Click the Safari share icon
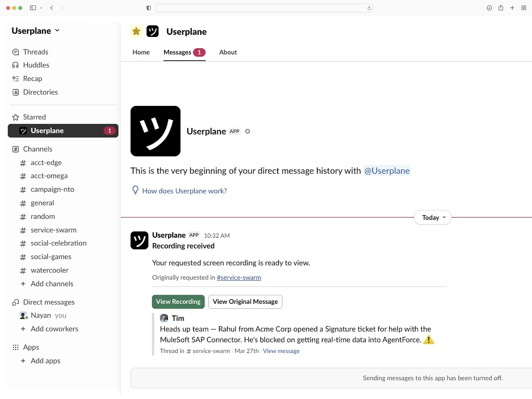The width and height of the screenshot is (532, 399). click(x=501, y=8)
